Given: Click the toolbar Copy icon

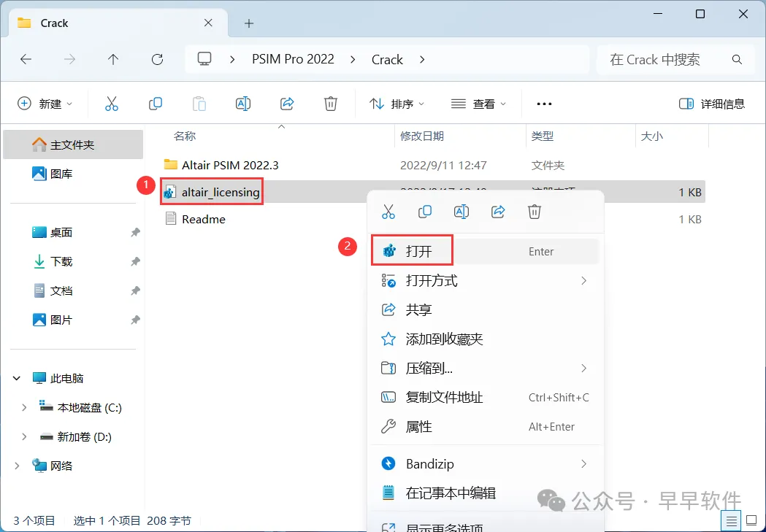Looking at the screenshot, I should coord(156,104).
